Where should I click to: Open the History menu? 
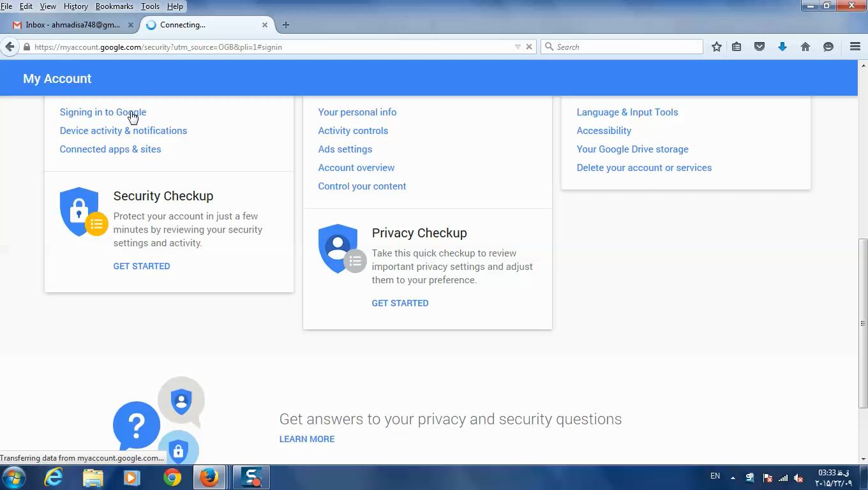[x=76, y=6]
